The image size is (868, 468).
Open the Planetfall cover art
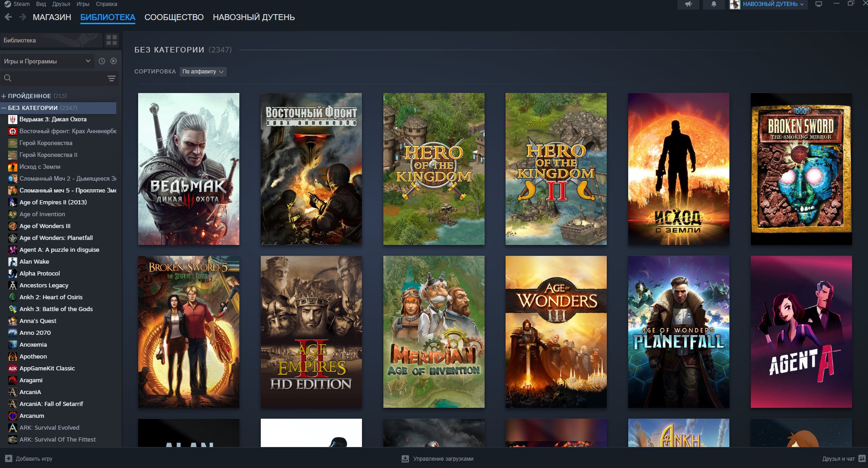click(x=679, y=332)
